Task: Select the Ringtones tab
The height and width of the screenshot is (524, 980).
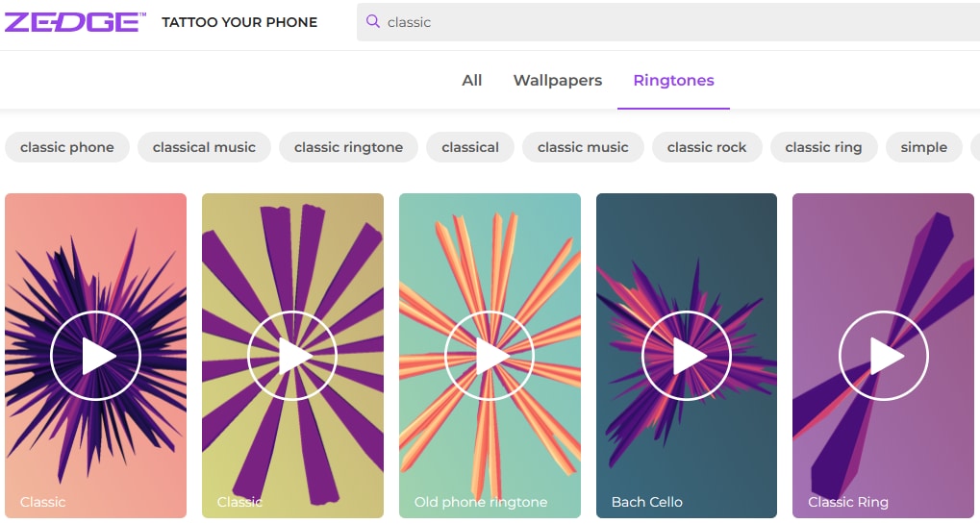Action: [x=673, y=81]
